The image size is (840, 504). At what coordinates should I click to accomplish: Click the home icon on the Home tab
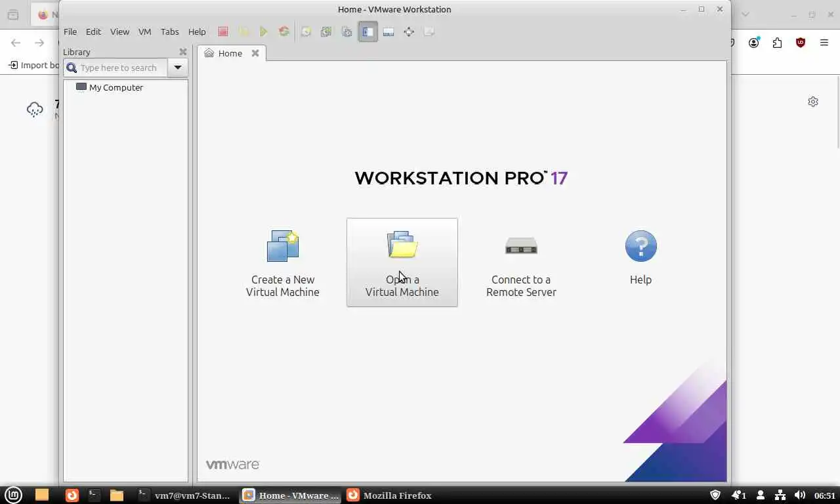pyautogui.click(x=209, y=53)
